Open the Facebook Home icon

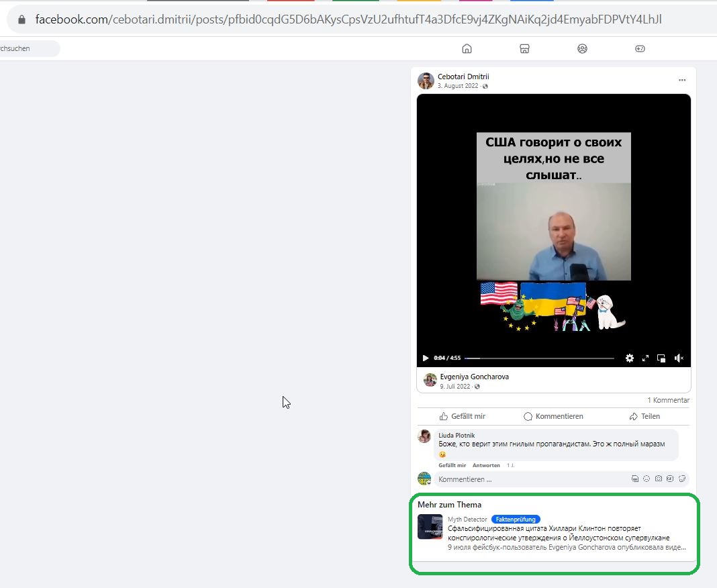[x=467, y=48]
